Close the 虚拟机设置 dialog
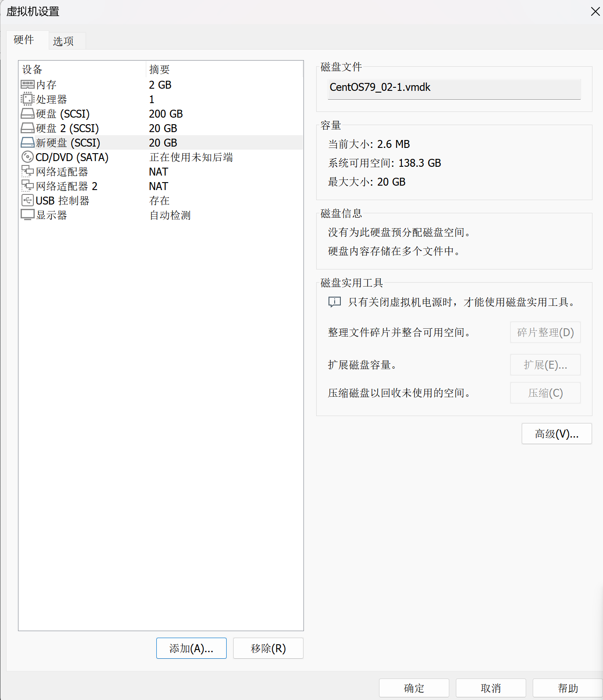Viewport: 603px width, 700px height. coord(595,11)
